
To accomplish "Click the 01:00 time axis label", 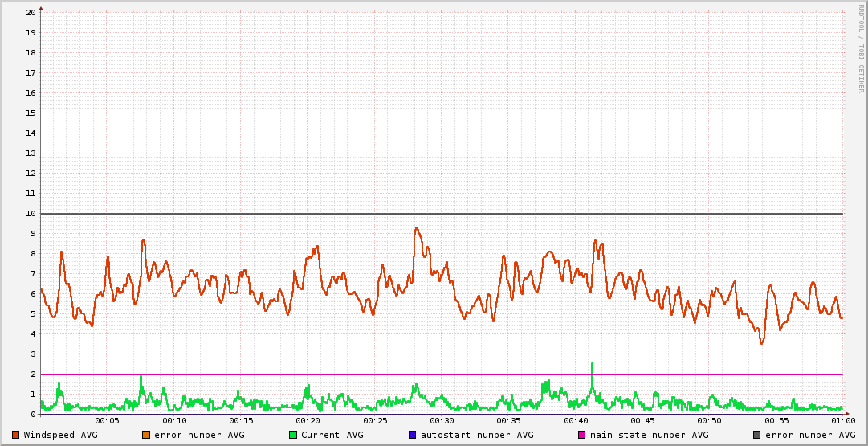I will [x=842, y=420].
